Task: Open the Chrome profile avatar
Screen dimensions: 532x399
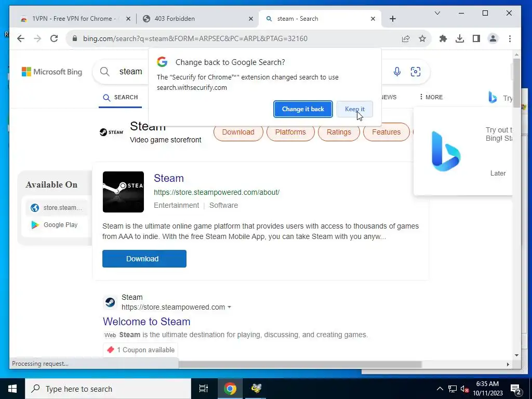Action: click(493, 38)
